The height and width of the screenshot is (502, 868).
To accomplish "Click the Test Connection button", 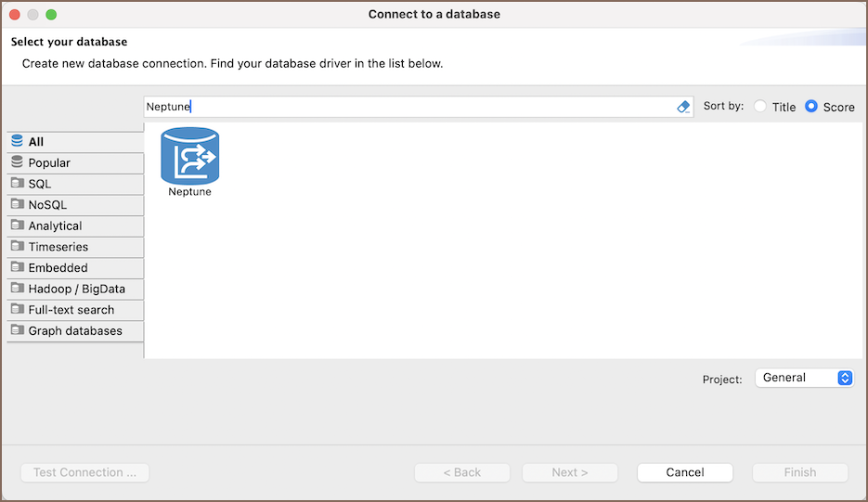I will click(84, 472).
